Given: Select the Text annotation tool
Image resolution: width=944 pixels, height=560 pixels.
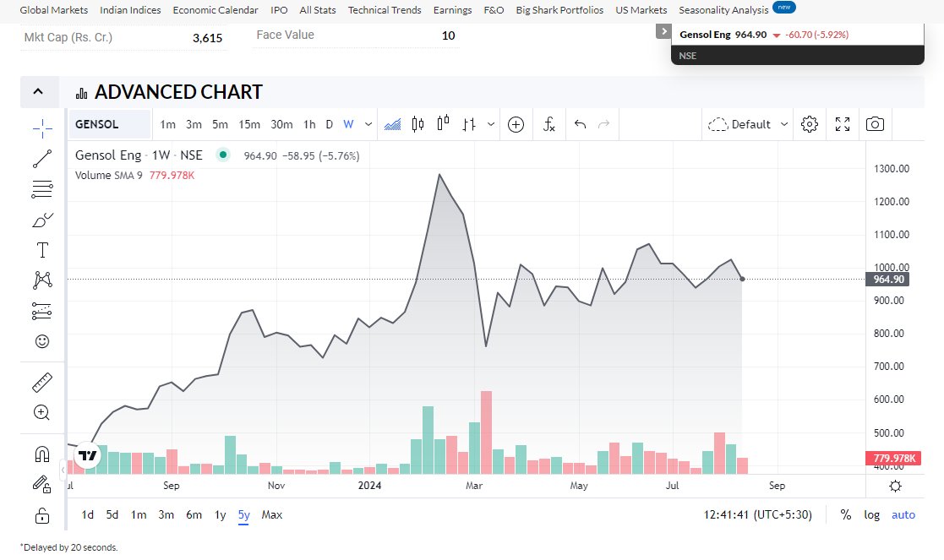Looking at the screenshot, I should click(42, 250).
